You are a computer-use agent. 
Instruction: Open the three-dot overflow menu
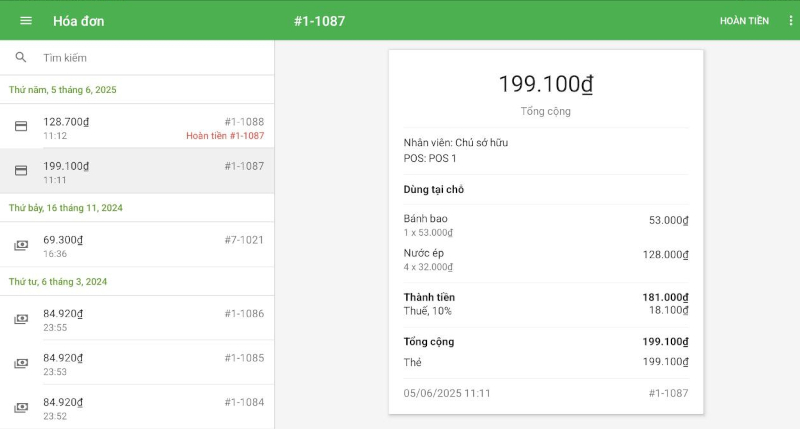pos(790,21)
